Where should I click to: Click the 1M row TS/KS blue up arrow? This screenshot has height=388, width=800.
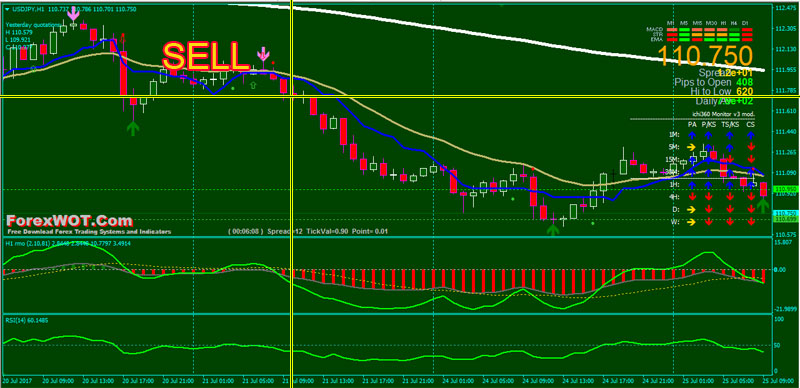point(730,135)
